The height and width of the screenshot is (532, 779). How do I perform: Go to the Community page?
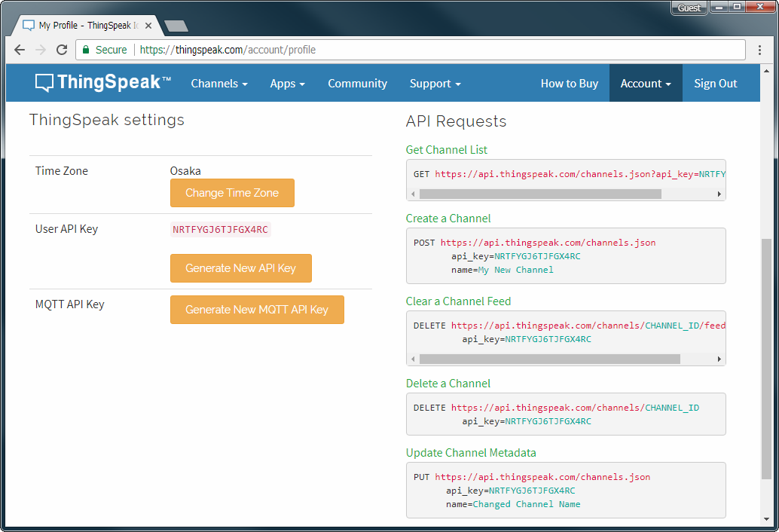(357, 84)
